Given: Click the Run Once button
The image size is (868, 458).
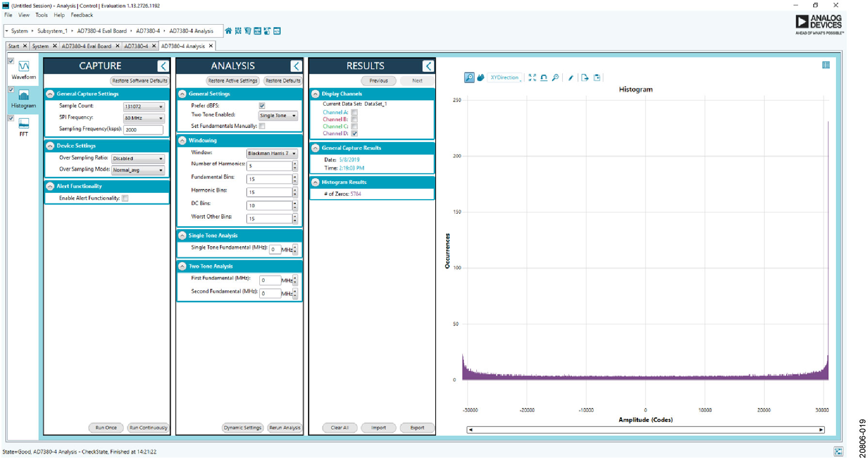Looking at the screenshot, I should [x=106, y=427].
